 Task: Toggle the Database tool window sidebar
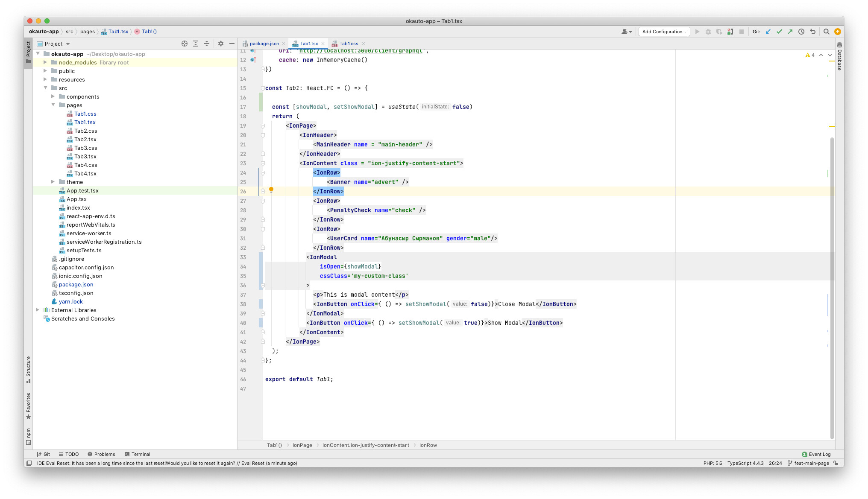(x=839, y=56)
